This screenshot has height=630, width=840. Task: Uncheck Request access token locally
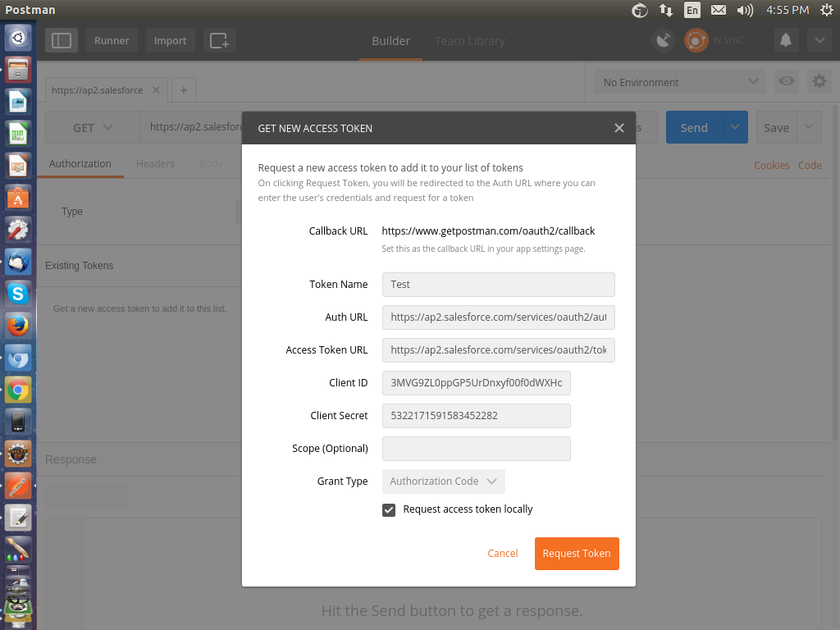coord(389,510)
